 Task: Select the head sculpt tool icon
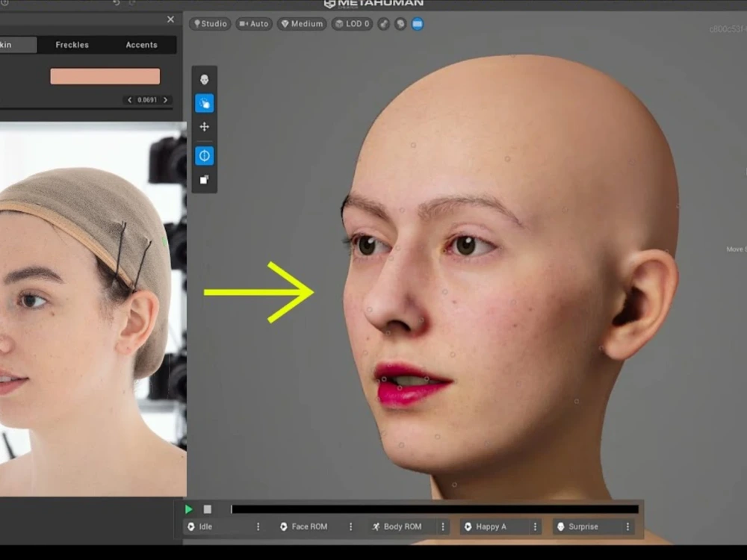point(203,78)
